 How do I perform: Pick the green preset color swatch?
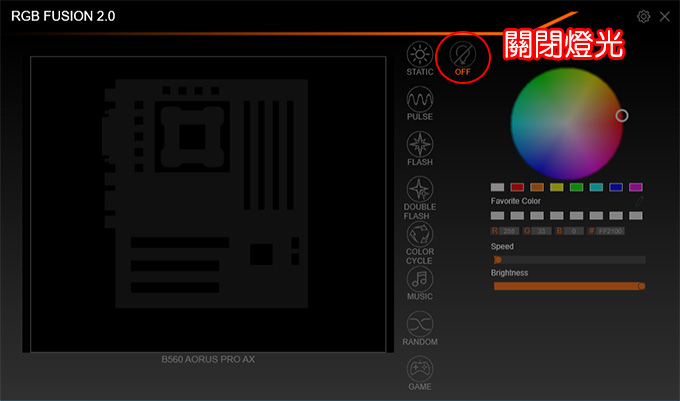click(576, 187)
